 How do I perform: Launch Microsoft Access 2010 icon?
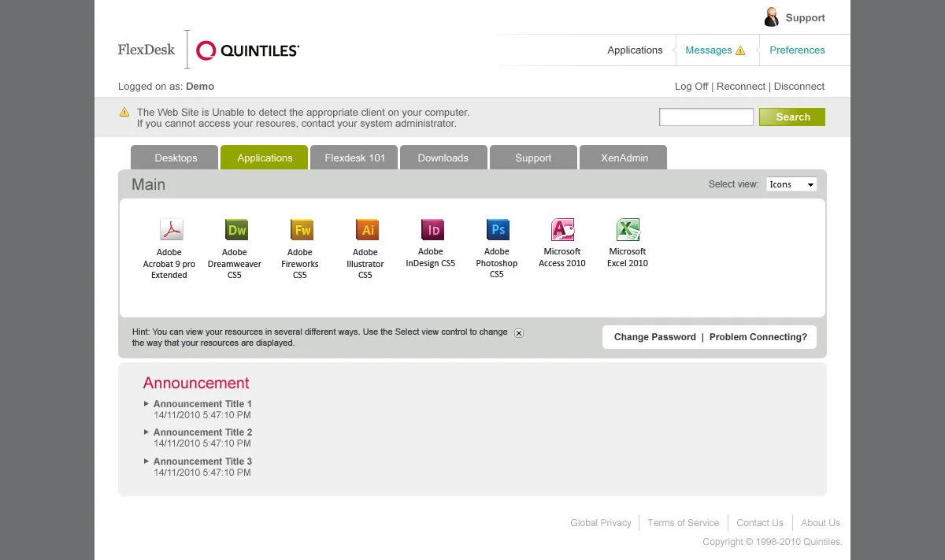[563, 229]
